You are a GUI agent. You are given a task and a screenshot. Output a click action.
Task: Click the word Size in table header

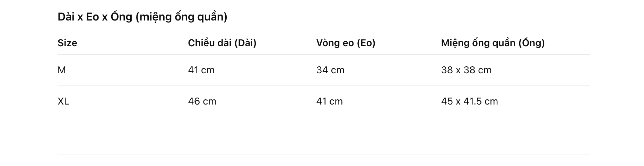pos(67,43)
